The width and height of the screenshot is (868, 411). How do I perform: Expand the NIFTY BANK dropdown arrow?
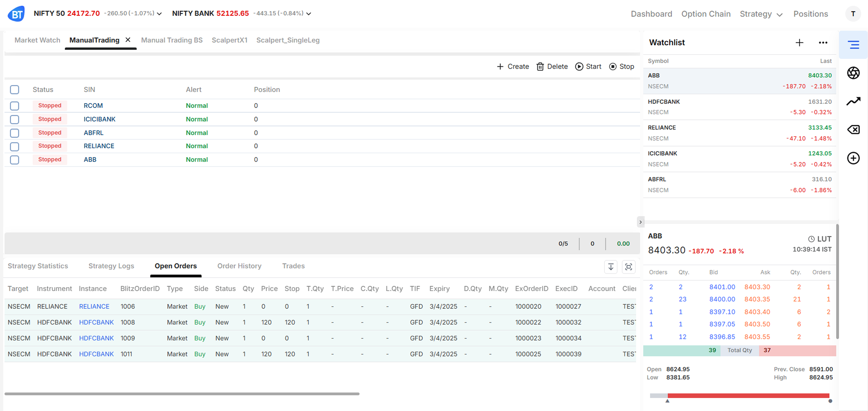click(x=308, y=14)
